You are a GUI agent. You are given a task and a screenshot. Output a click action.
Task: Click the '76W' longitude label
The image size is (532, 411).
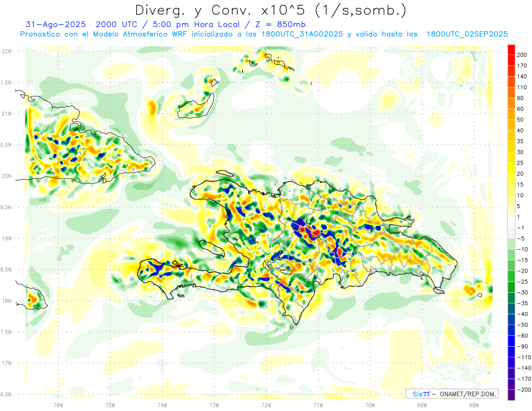click(x=59, y=405)
